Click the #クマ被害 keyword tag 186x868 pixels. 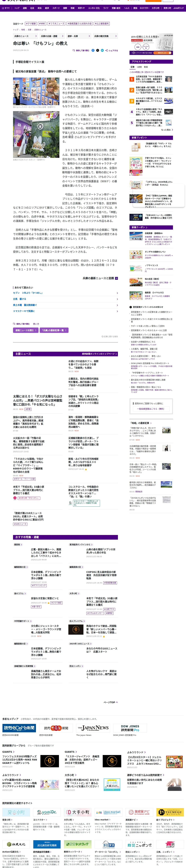31,24
